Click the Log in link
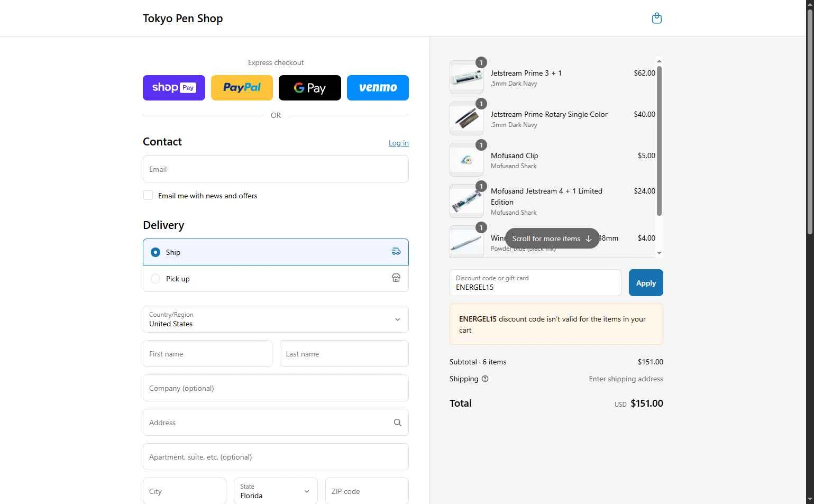Screen dimensions: 814x504 click(x=399, y=143)
